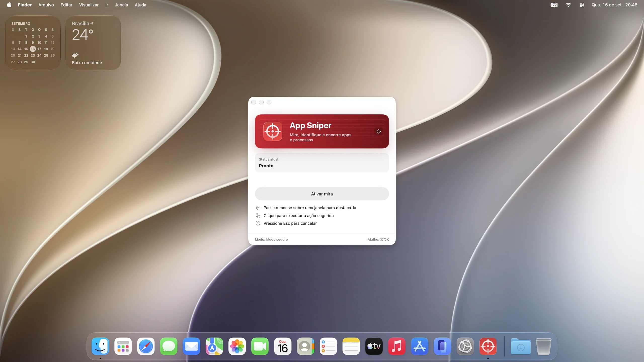
Task: Open Downloads folder in the Dock
Action: (x=521, y=346)
